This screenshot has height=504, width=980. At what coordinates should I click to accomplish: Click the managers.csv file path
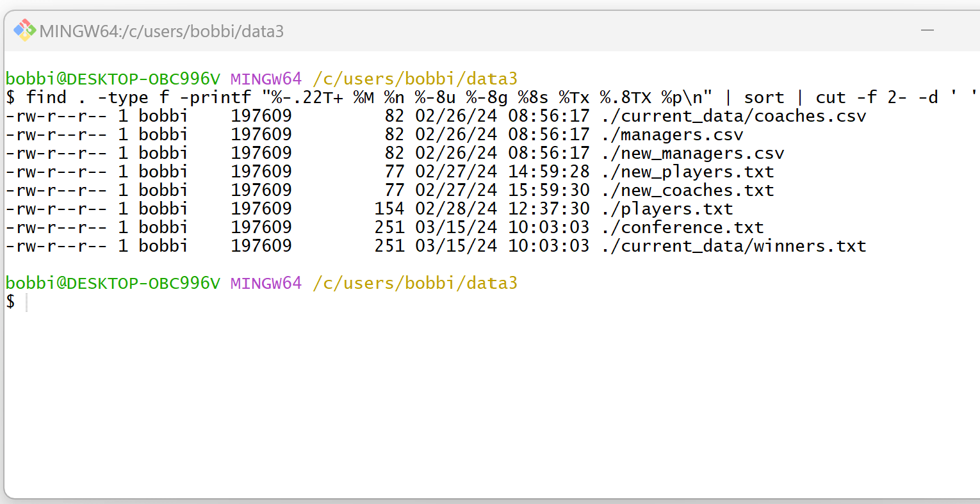673,134
